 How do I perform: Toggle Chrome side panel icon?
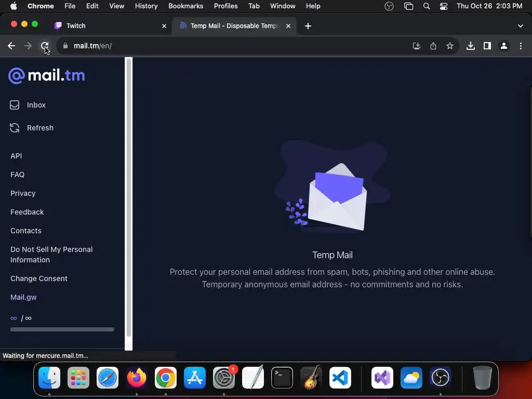[487, 46]
